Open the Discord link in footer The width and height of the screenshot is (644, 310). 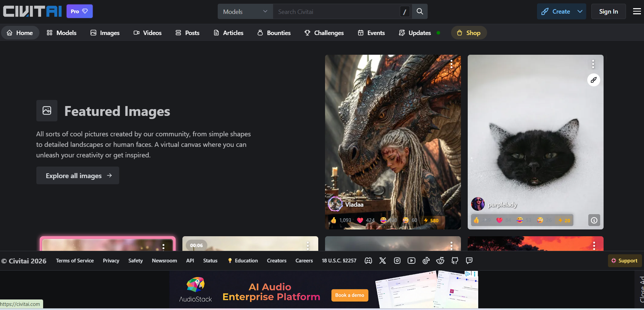[368, 261]
